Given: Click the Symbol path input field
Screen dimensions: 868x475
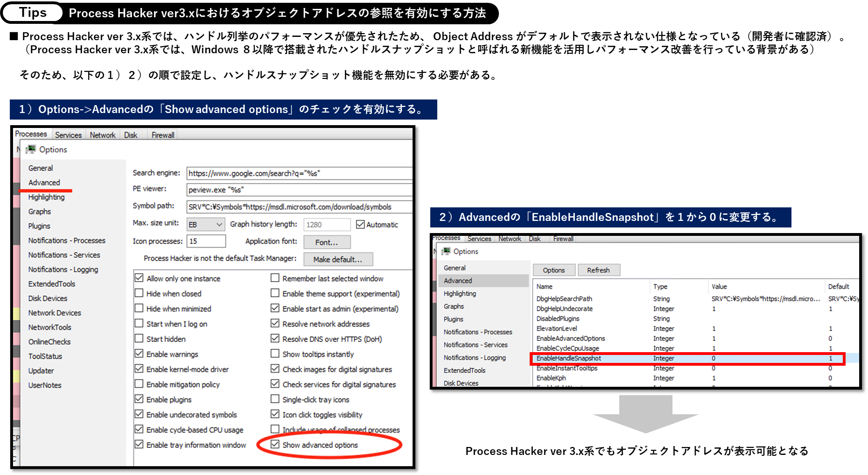Looking at the screenshot, I should [x=299, y=207].
